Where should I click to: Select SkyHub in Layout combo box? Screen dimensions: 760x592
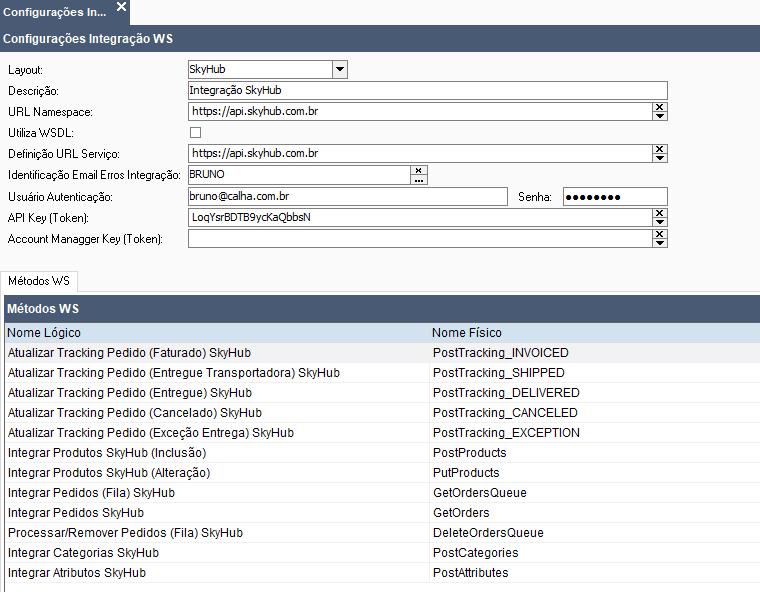pyautogui.click(x=260, y=69)
